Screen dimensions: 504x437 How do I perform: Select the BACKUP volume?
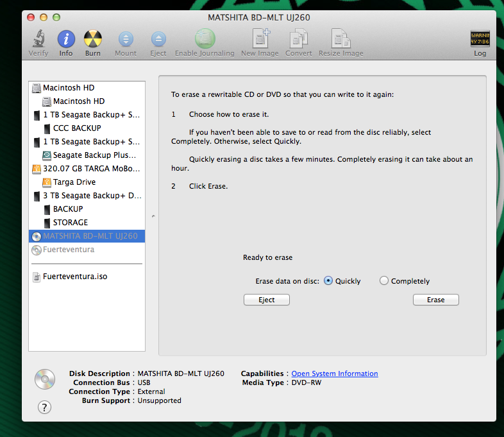click(87, 209)
